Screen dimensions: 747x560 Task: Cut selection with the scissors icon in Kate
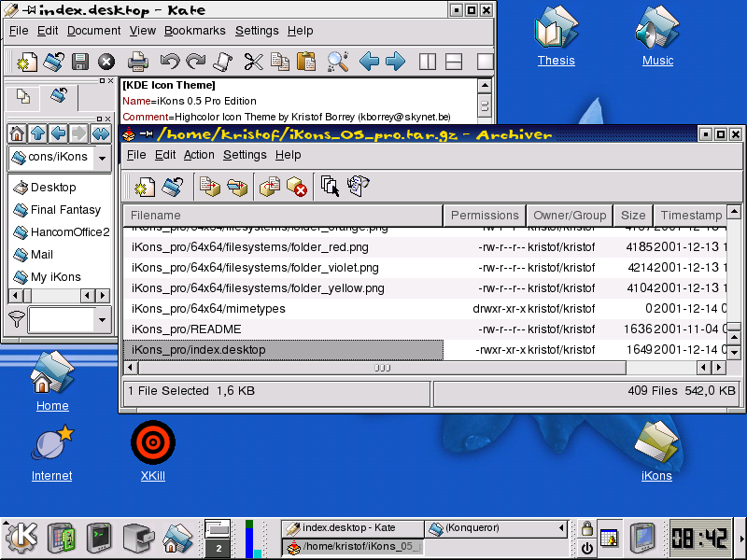point(253,62)
